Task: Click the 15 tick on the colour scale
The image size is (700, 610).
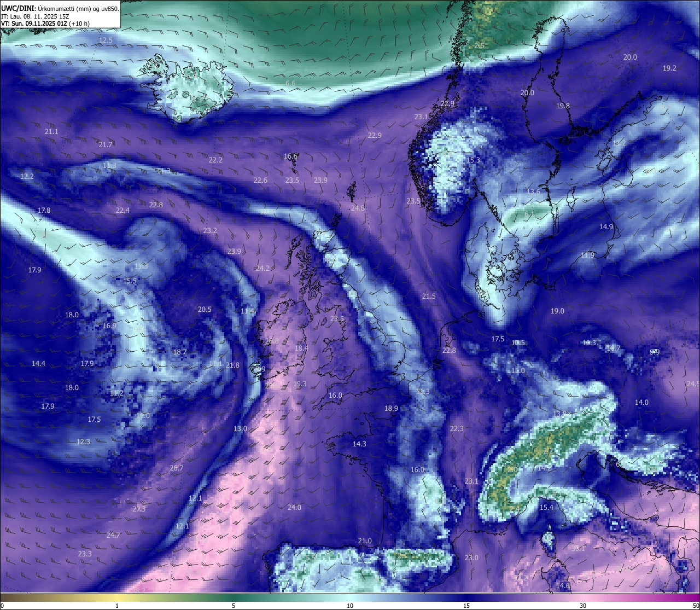Action: coord(466,605)
